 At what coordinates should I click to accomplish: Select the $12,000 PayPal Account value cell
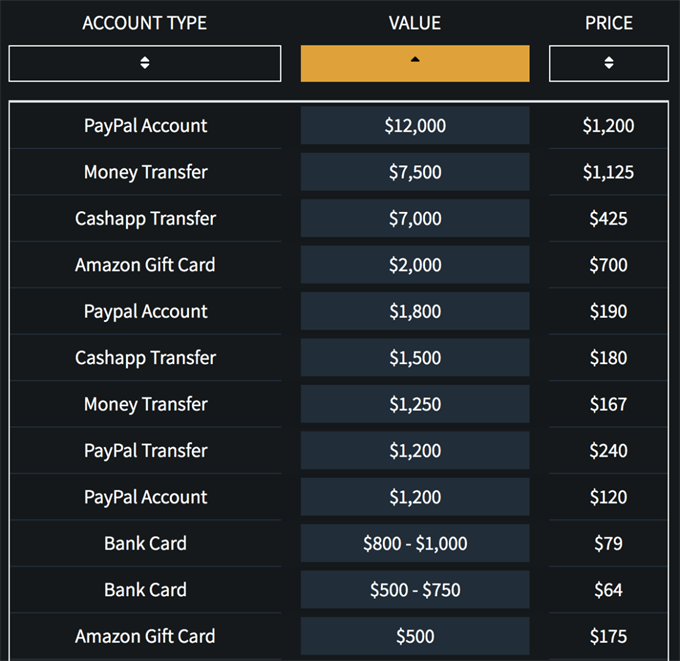415,126
